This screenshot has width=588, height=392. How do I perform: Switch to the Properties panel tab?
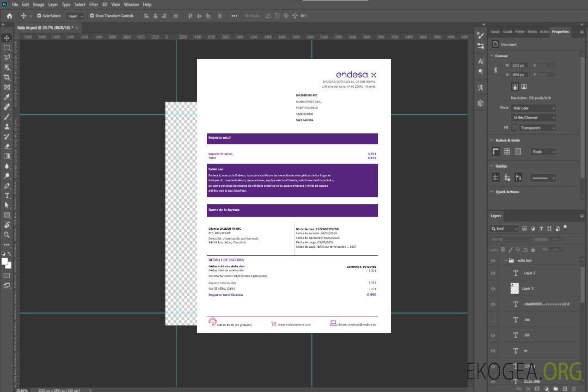(560, 32)
